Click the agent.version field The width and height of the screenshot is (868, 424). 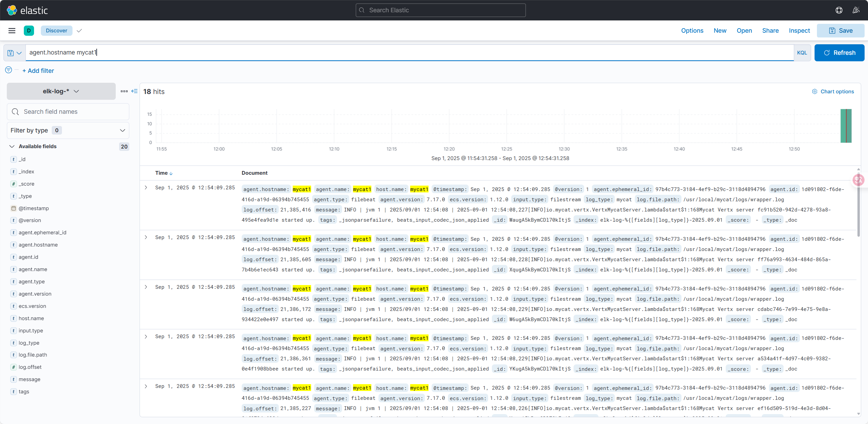[35, 294]
